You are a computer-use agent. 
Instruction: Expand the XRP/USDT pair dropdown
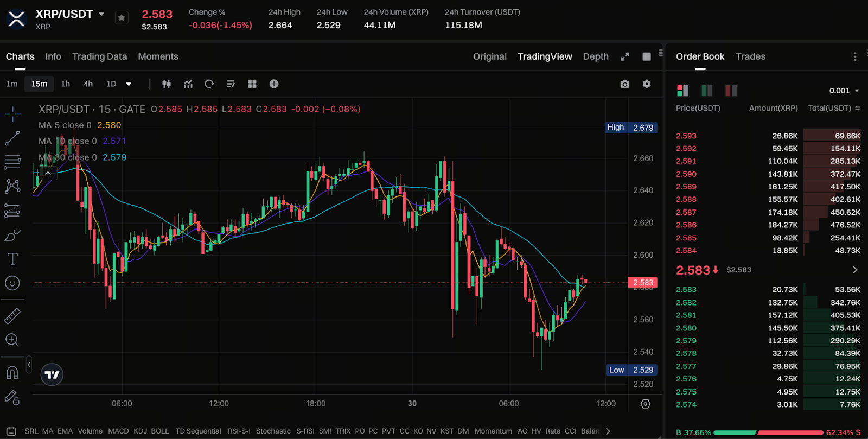tap(101, 14)
